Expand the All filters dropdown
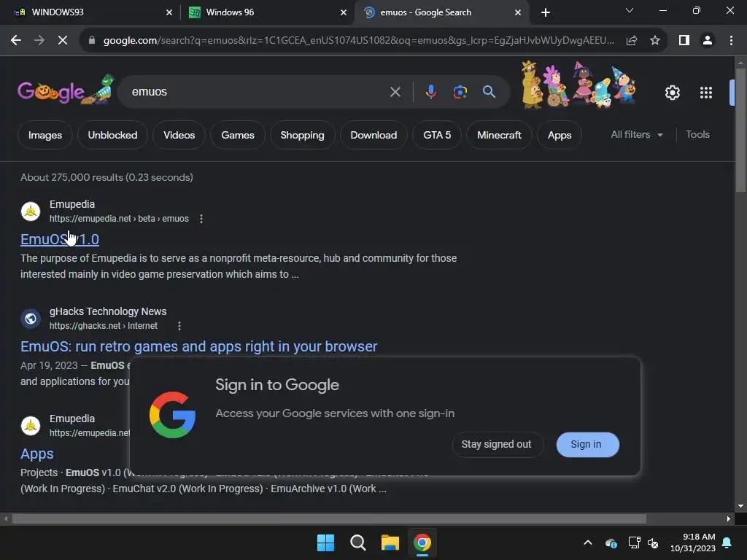Image resolution: width=747 pixels, height=560 pixels. click(637, 135)
